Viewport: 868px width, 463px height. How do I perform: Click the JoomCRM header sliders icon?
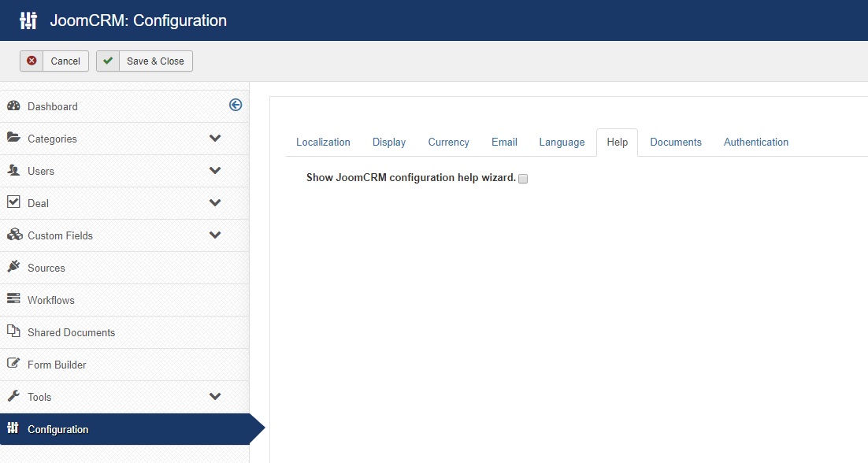tap(28, 20)
